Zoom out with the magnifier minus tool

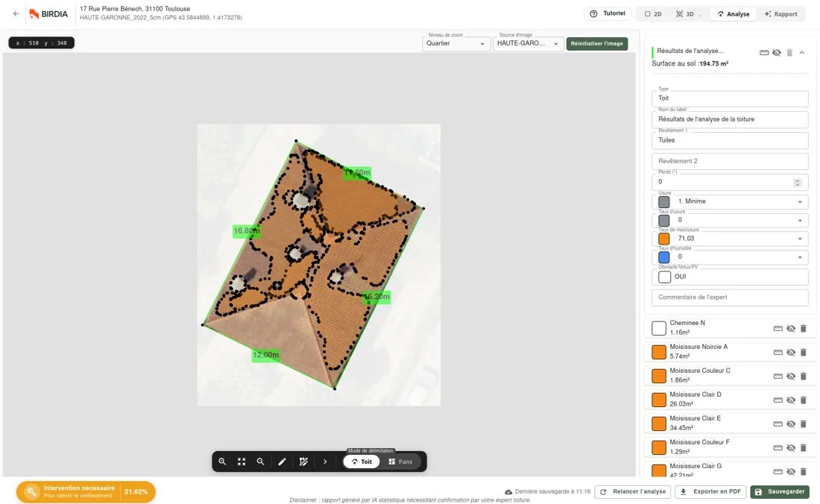point(260,462)
